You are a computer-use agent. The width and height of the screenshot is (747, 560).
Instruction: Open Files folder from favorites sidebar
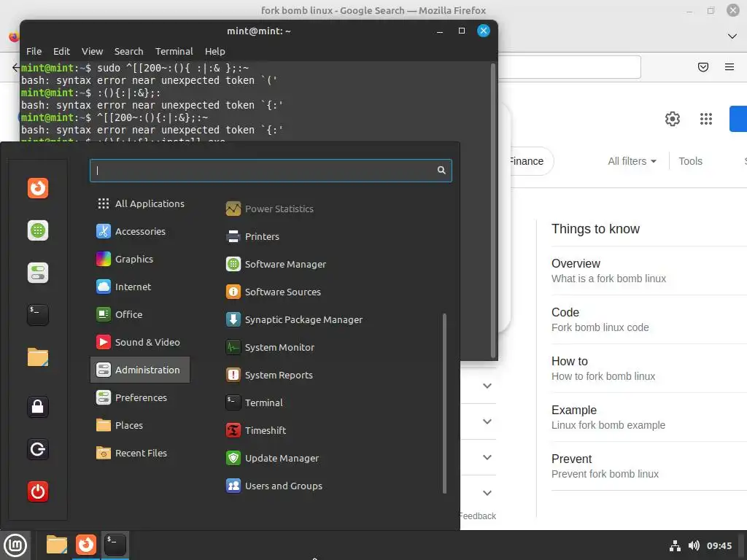(x=38, y=357)
